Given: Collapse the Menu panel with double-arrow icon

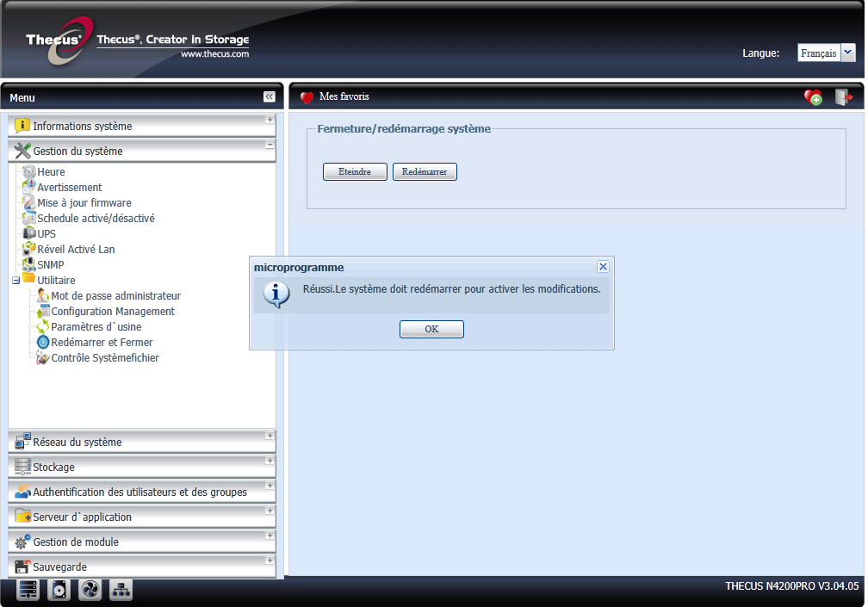Looking at the screenshot, I should pos(269,97).
